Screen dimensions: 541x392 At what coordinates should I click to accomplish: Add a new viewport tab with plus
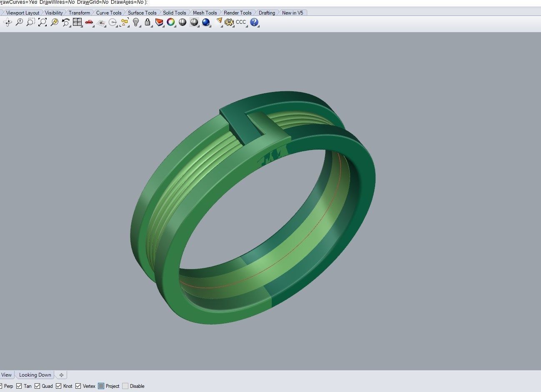[61, 375]
